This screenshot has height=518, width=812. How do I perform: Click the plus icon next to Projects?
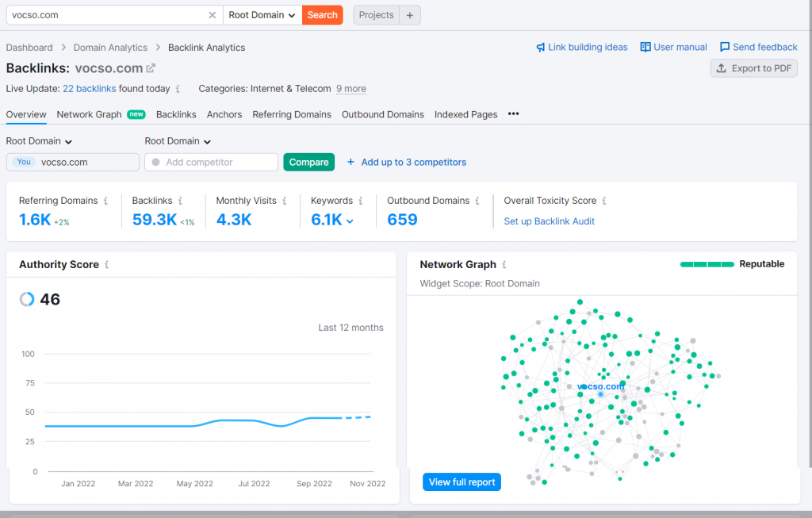(410, 15)
